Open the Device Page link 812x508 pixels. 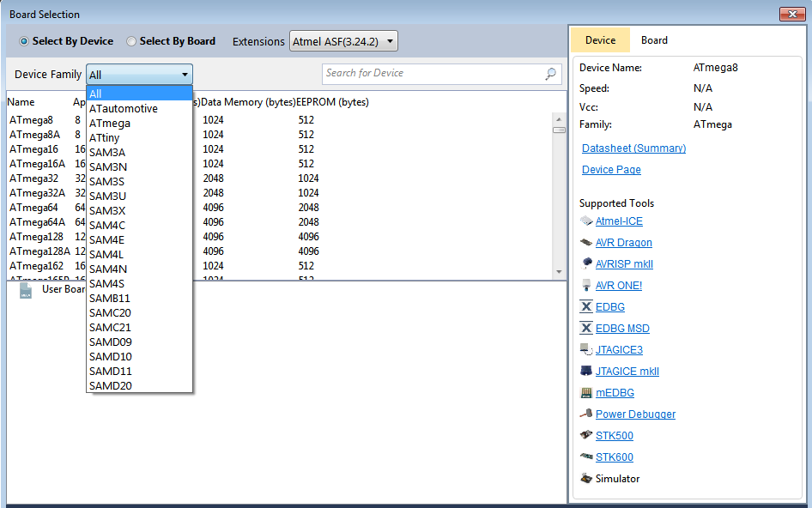point(611,169)
